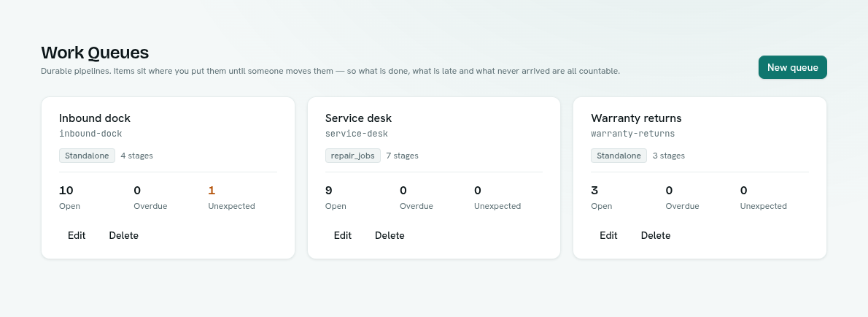Image resolution: width=868 pixels, height=317 pixels.
Task: Click Warranty returns' open count 3
Action: point(594,191)
